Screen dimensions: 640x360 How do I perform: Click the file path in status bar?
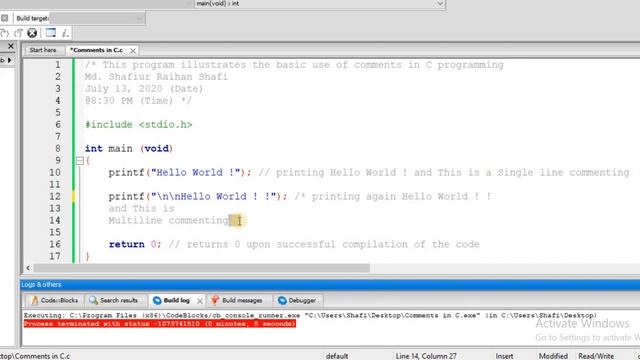(x=35, y=356)
